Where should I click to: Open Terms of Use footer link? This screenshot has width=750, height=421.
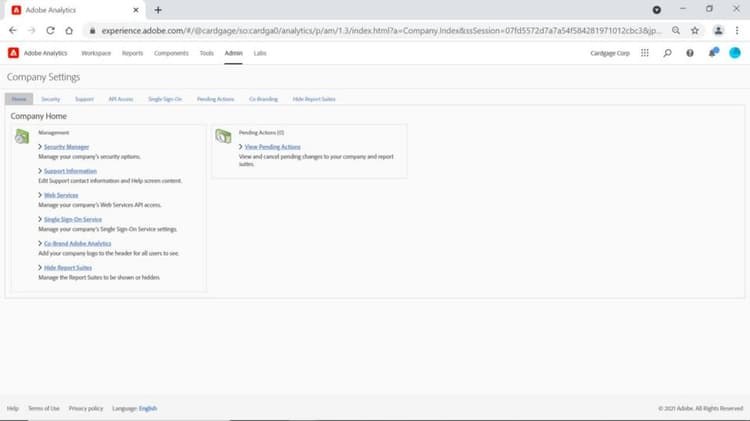pyautogui.click(x=44, y=408)
